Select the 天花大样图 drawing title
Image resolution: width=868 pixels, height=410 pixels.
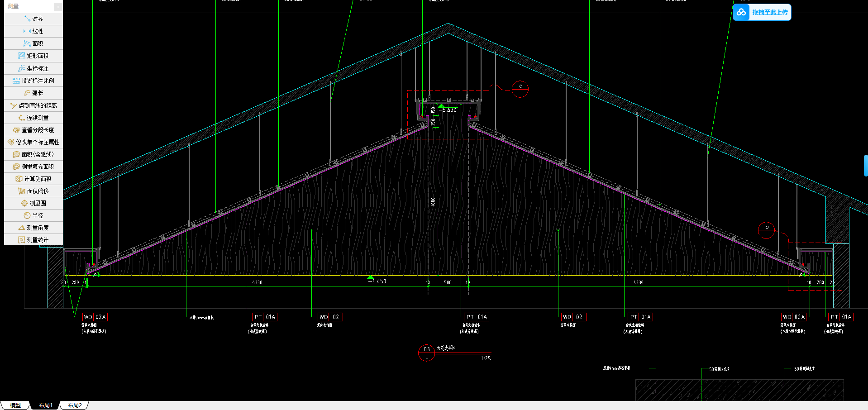[446, 348]
